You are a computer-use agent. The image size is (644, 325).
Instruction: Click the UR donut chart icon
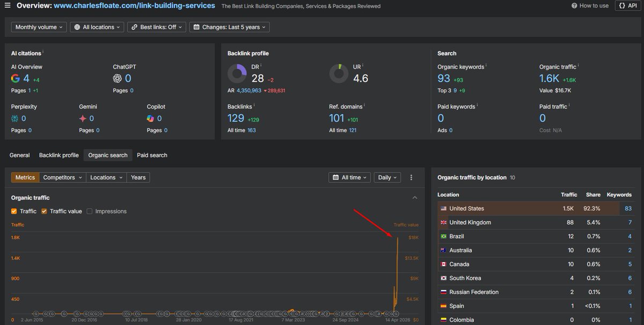[x=339, y=73]
